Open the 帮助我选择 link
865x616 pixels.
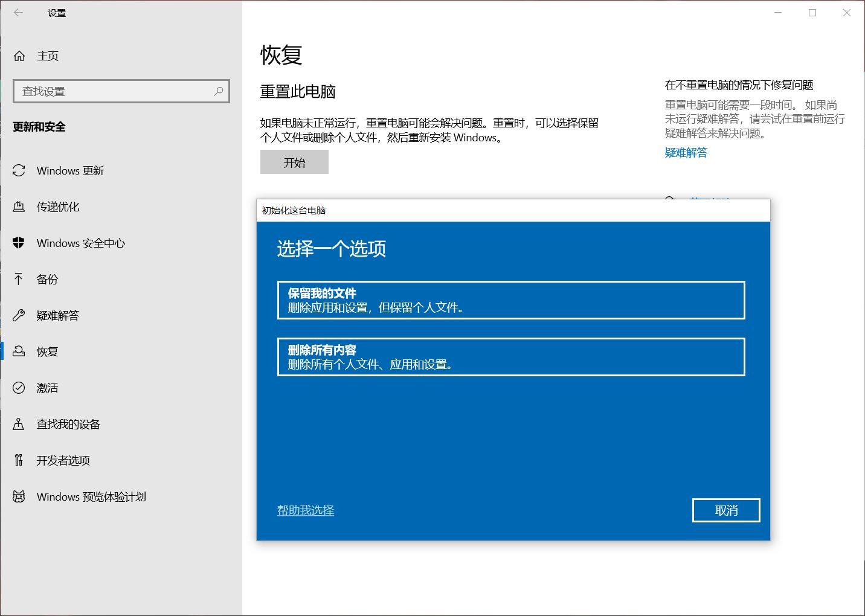pos(306,510)
